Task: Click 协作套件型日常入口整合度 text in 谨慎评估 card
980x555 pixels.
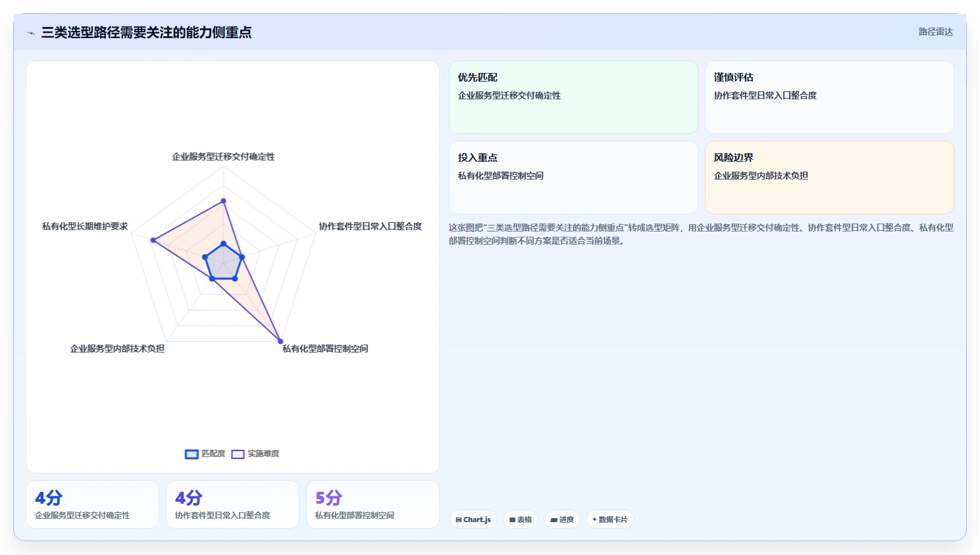Action: click(x=765, y=95)
